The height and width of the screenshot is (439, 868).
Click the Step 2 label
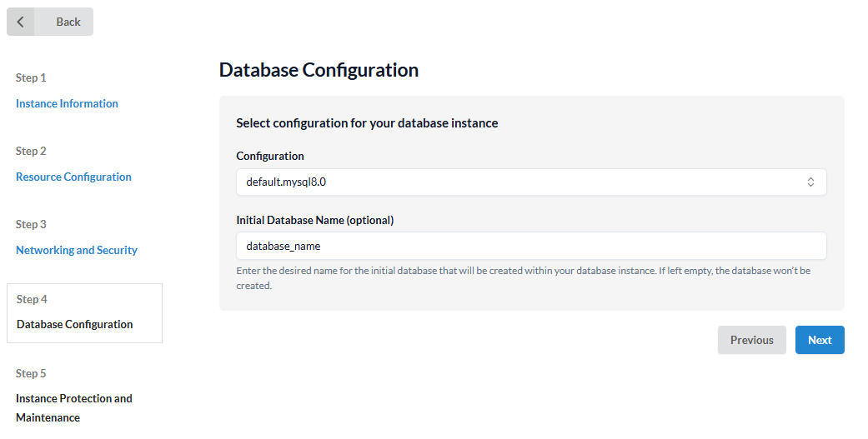pyautogui.click(x=31, y=151)
